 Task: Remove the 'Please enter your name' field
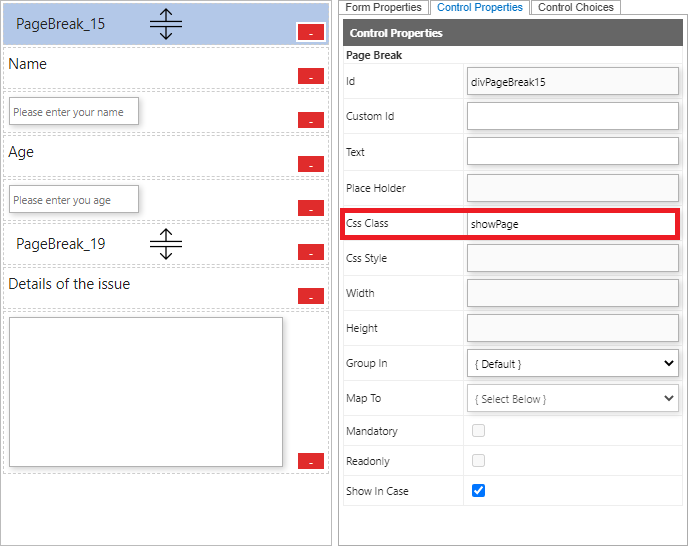coord(310,121)
